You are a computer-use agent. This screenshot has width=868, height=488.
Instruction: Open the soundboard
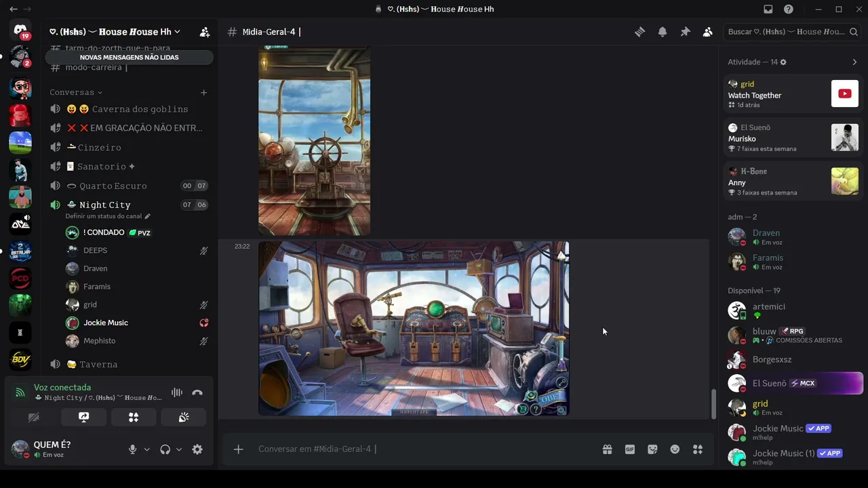(184, 418)
